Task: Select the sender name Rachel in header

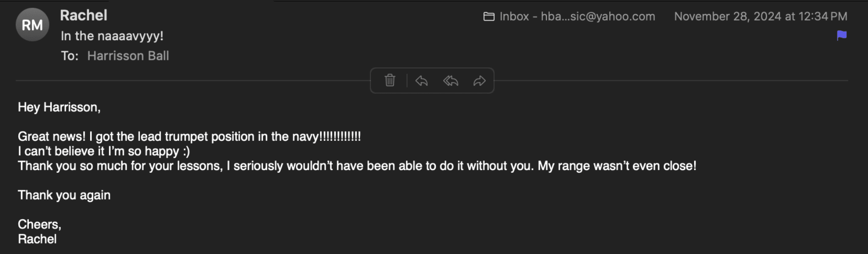Action: click(84, 16)
